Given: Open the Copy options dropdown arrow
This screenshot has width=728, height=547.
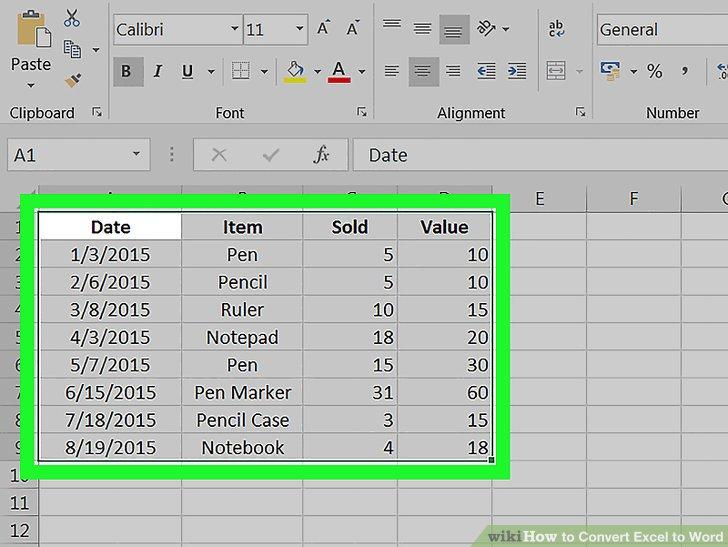Looking at the screenshot, I should [96, 50].
